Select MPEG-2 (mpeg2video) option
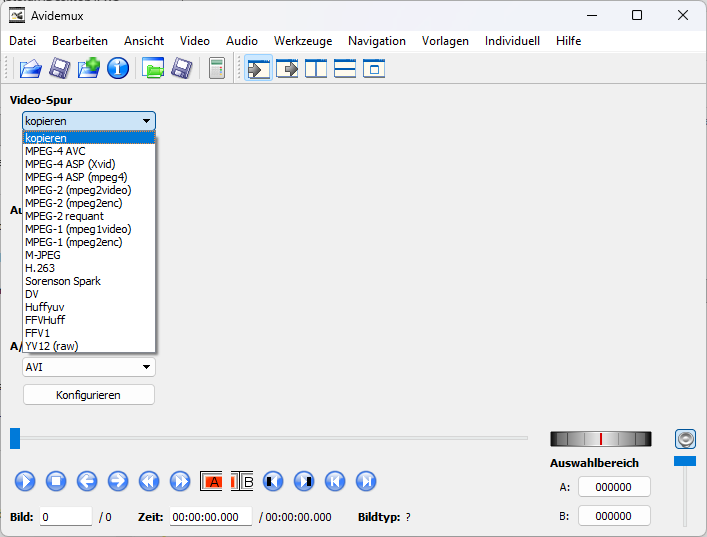 (89, 190)
